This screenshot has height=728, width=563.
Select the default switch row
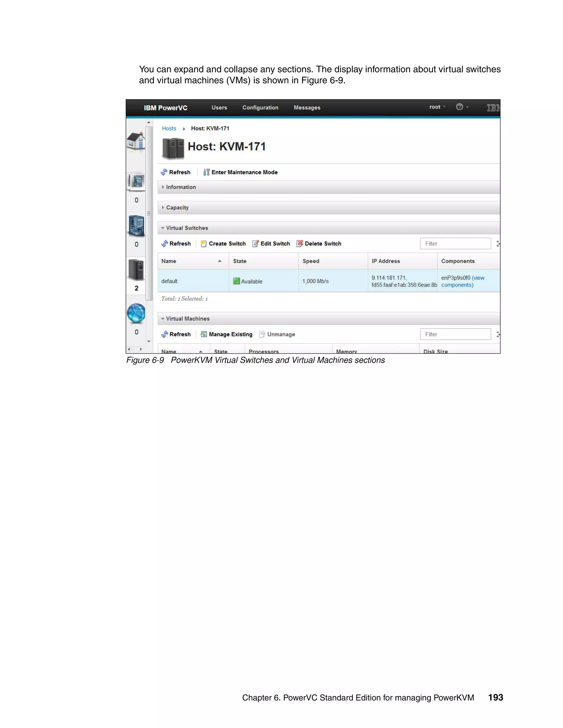pyautogui.click(x=329, y=281)
